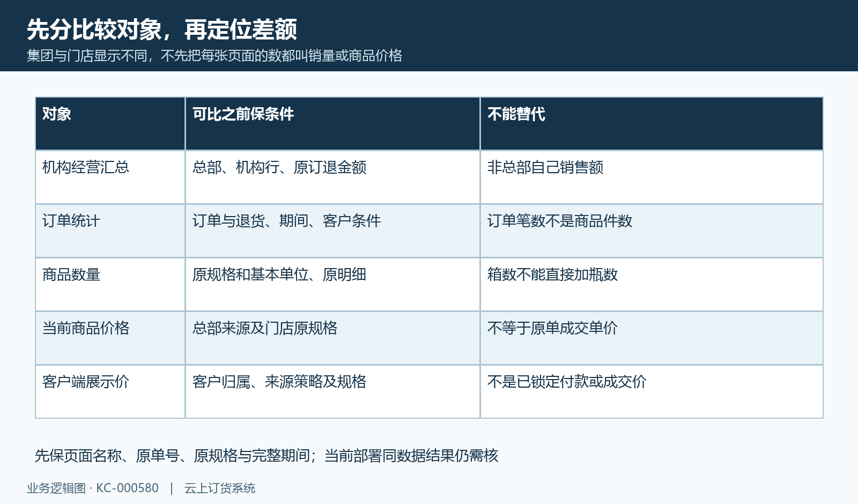Image resolution: width=858 pixels, height=504 pixels.
Task: Click the 箱数不能直接加瓶数 cell
Action: click(652, 285)
